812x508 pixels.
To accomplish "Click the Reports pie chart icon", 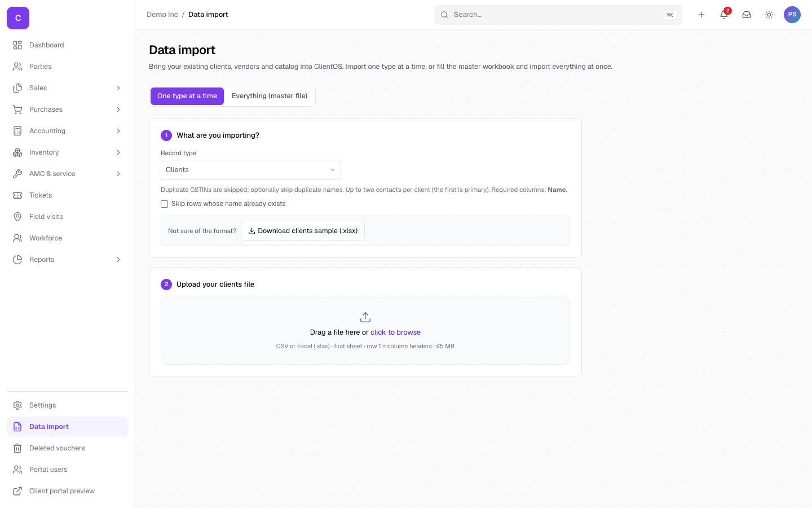I will point(17,260).
